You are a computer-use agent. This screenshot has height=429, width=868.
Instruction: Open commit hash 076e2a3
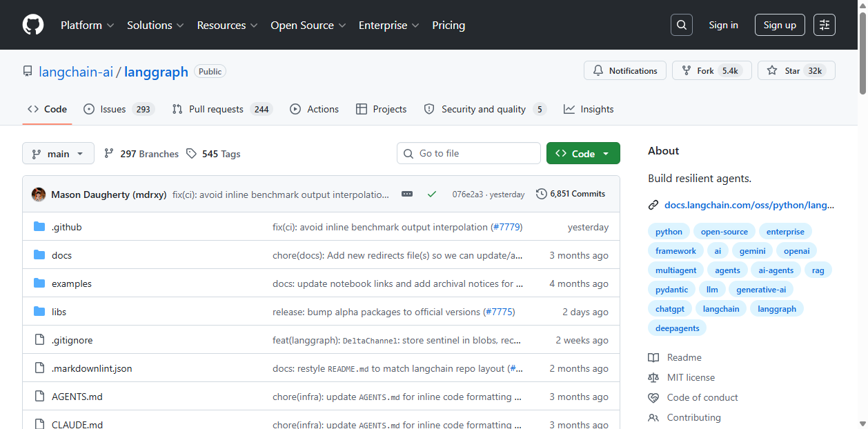[x=468, y=194]
